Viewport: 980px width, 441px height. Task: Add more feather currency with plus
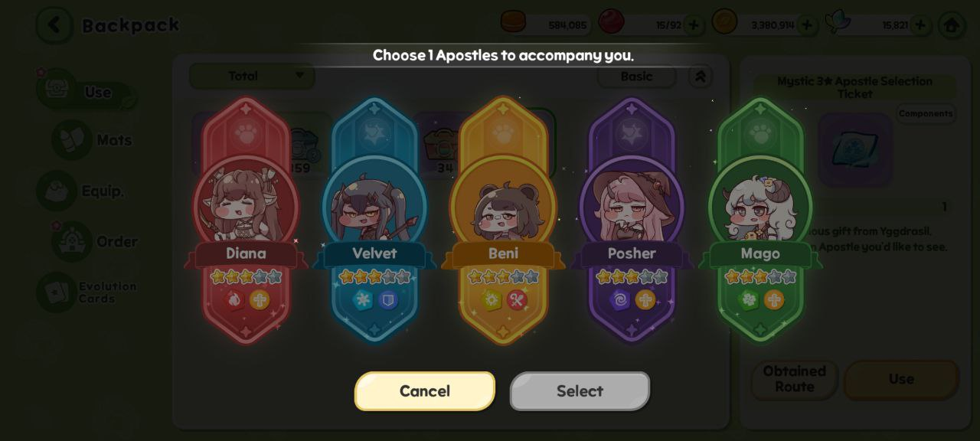(x=920, y=25)
